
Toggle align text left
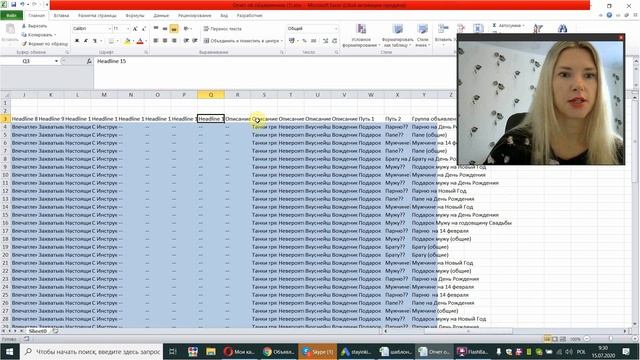(156, 41)
